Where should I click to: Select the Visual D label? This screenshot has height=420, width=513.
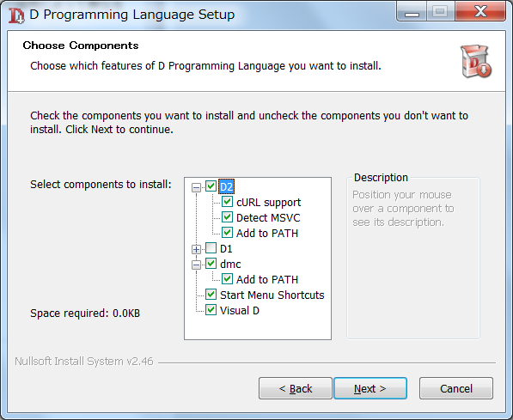point(240,310)
